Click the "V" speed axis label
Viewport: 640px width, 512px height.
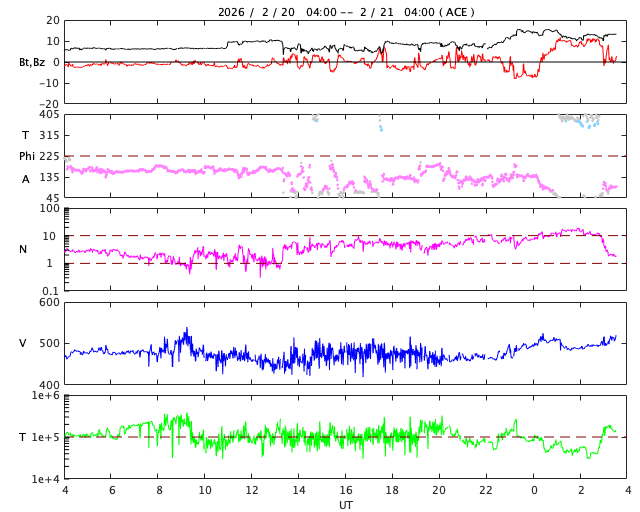pyautogui.click(x=23, y=343)
